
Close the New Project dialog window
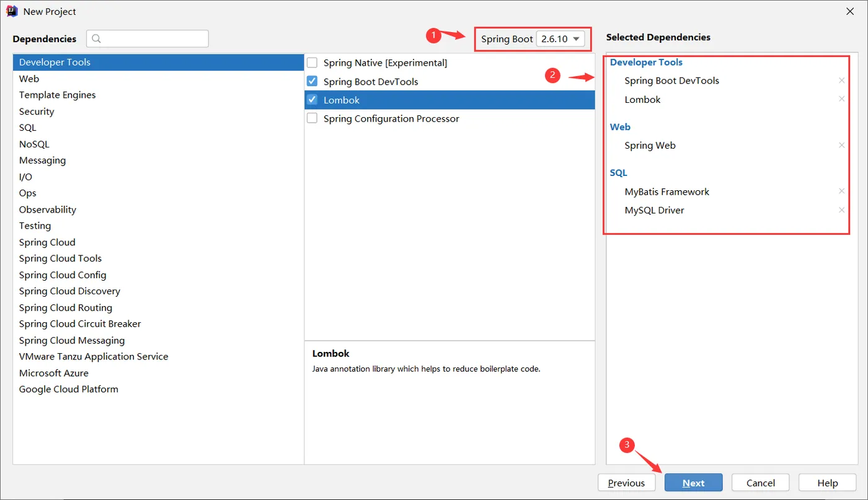(849, 11)
